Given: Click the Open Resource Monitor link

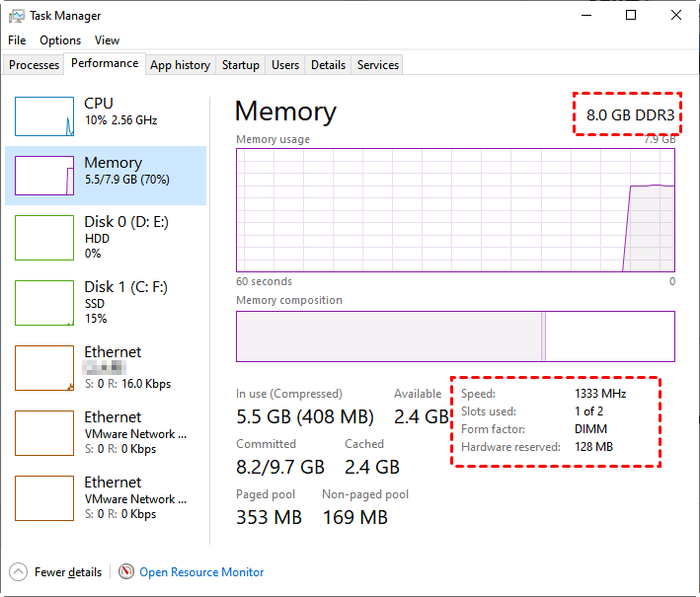Looking at the screenshot, I should click(x=201, y=571).
